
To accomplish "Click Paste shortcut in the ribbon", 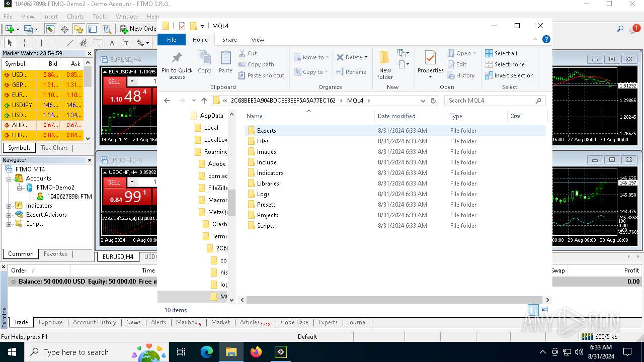I will pyautogui.click(x=262, y=75).
